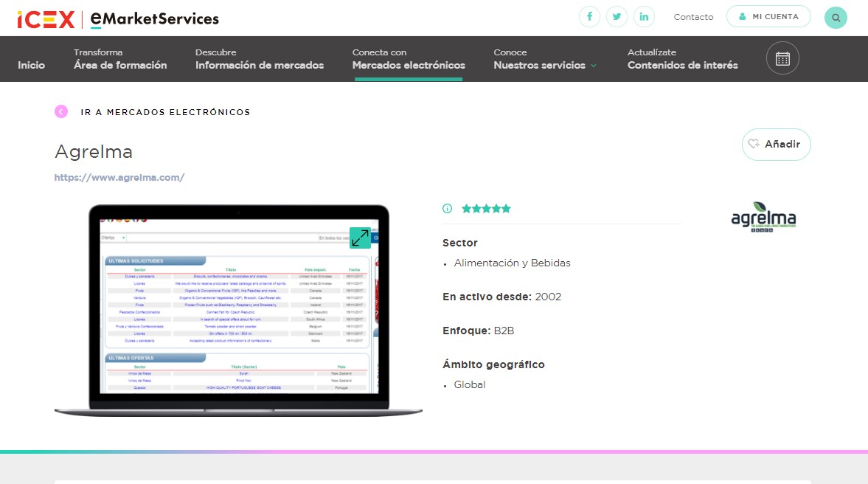Click the 'Alimentación y Bebidas' sector text
The height and width of the screenshot is (484, 868).
(x=512, y=263)
